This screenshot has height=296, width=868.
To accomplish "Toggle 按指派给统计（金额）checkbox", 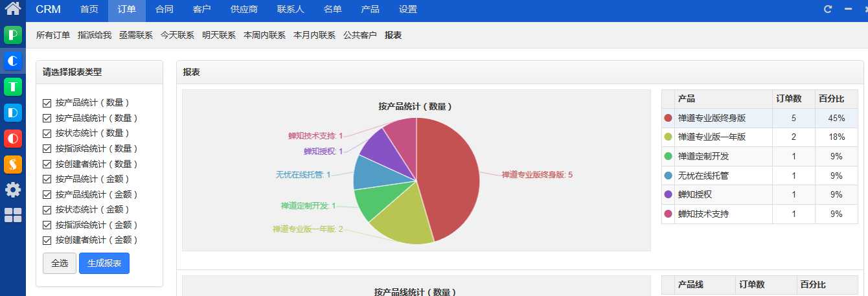I will [47, 225].
